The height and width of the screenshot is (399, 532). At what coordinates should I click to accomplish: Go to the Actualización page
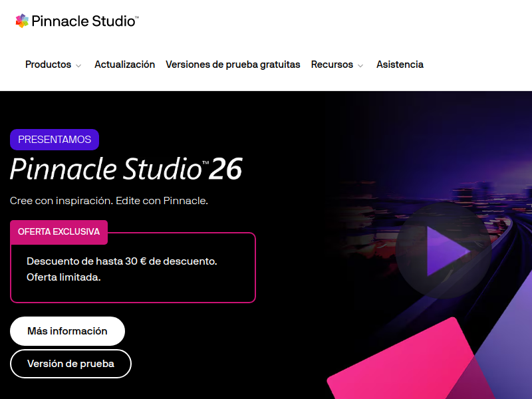pos(124,65)
